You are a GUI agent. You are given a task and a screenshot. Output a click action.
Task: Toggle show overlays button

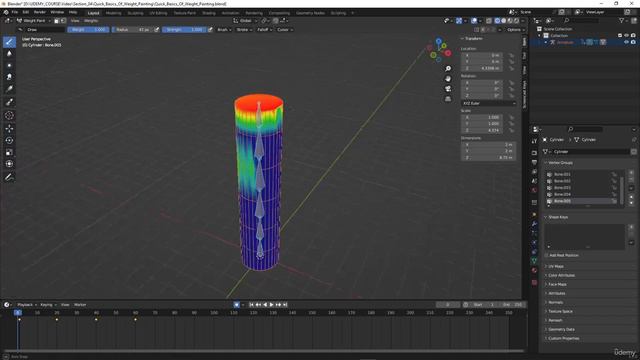coord(474,20)
